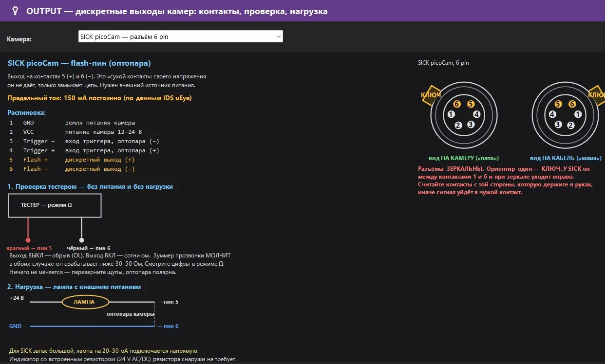Select pinout row '4 Trigger +'
Image resolution: width=605 pixels, height=364 pixels.
pos(84,150)
